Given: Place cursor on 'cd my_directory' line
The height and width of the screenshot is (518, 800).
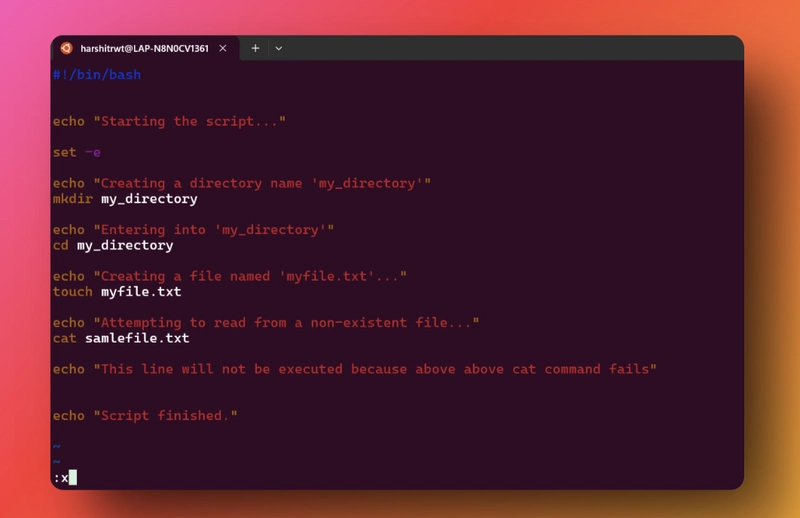Looking at the screenshot, I should [x=113, y=245].
